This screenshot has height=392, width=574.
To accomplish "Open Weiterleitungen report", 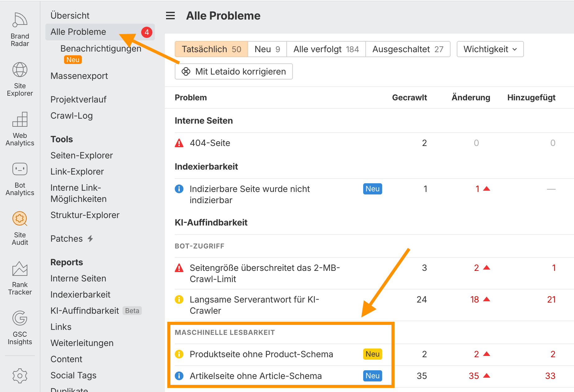I will (82, 343).
